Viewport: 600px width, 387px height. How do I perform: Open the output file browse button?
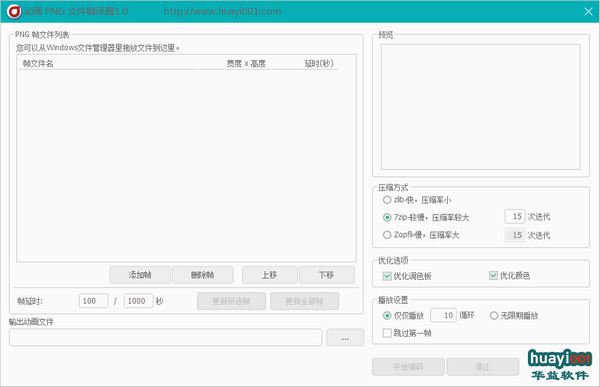point(345,337)
